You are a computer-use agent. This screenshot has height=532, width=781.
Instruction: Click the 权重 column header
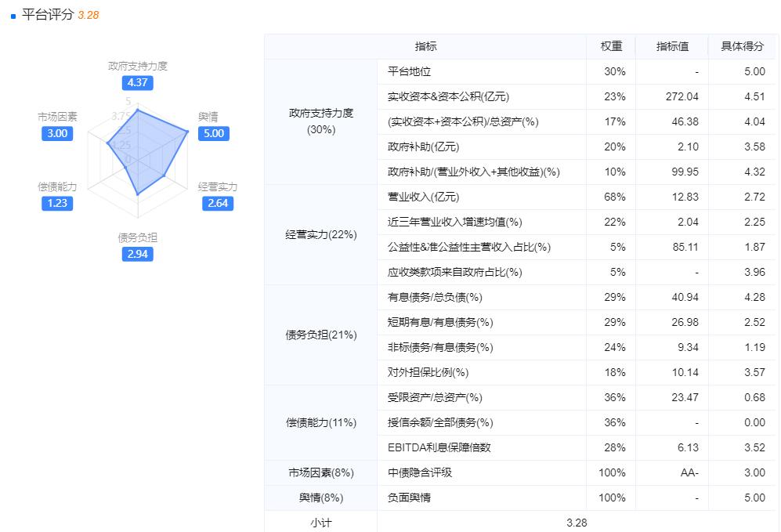pyautogui.click(x=612, y=47)
